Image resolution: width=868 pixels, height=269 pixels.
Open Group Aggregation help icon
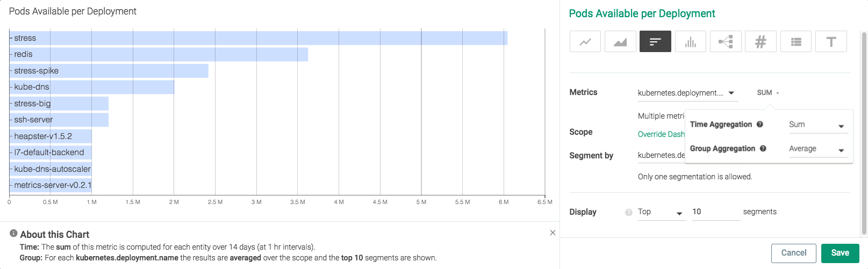(x=763, y=148)
